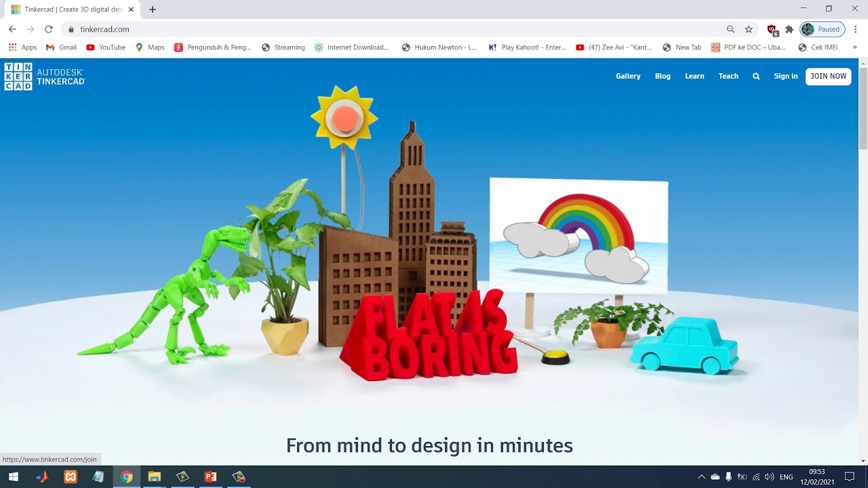Open the notification center icon

click(x=850, y=477)
